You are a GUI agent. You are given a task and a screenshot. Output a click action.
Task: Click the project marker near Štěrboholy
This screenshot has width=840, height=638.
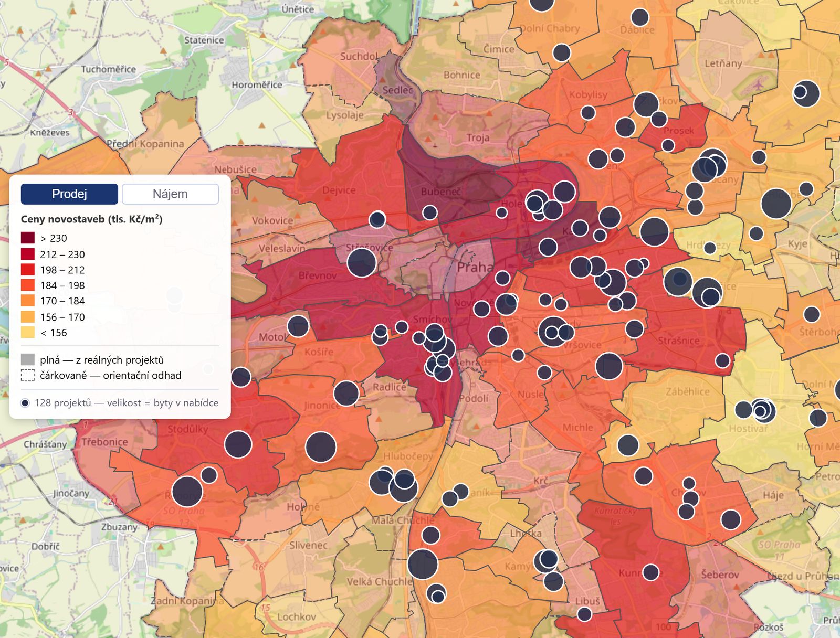coord(812,314)
